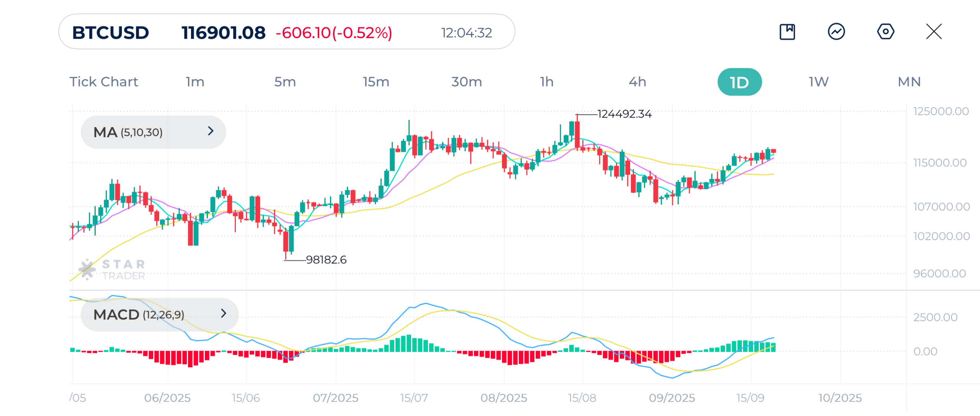
Task: Close the BTCUSD chart with the X
Action: tap(934, 32)
